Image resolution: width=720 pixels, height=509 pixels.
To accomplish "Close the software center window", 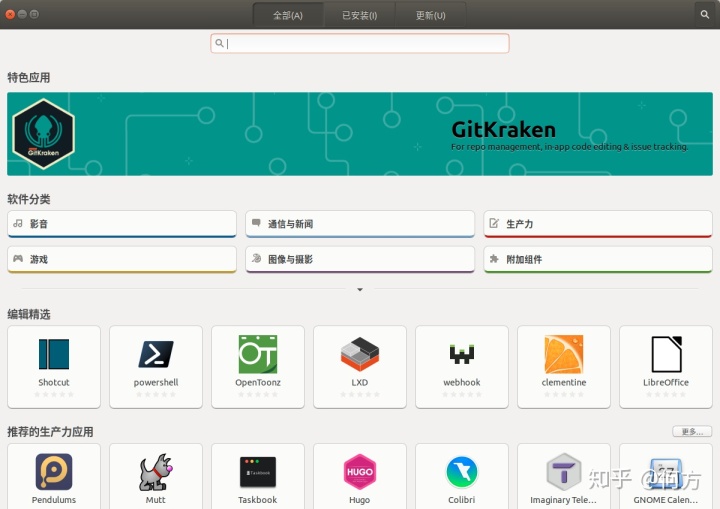I will coord(10,14).
